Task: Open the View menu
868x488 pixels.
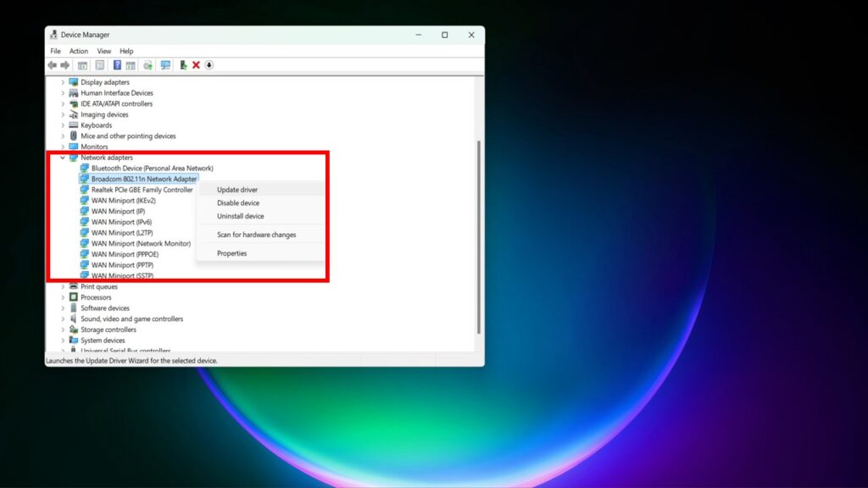Action: [x=104, y=51]
